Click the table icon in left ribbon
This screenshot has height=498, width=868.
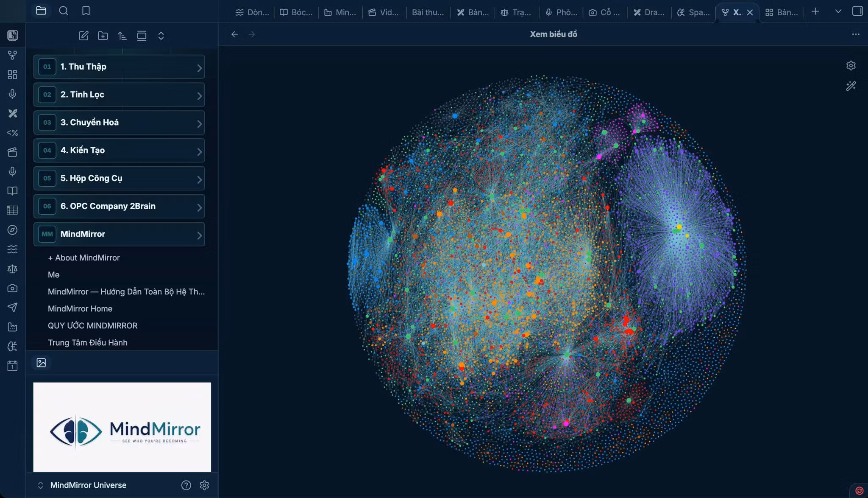point(12,210)
